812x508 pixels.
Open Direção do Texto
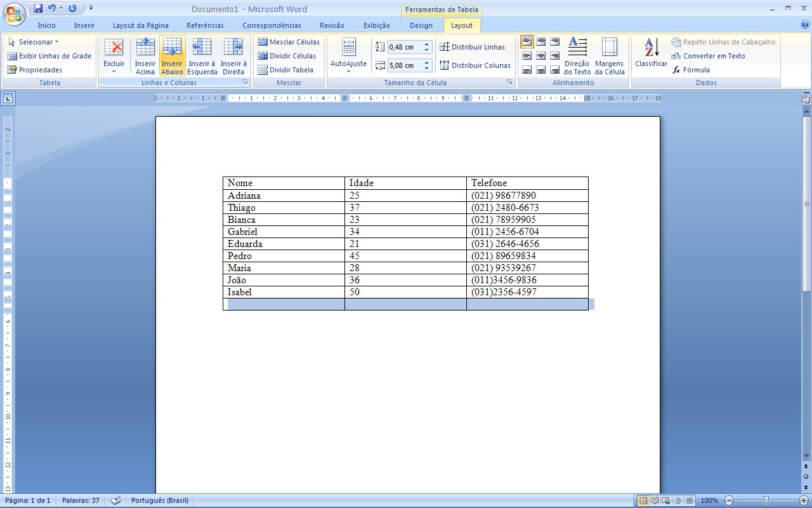(577, 56)
